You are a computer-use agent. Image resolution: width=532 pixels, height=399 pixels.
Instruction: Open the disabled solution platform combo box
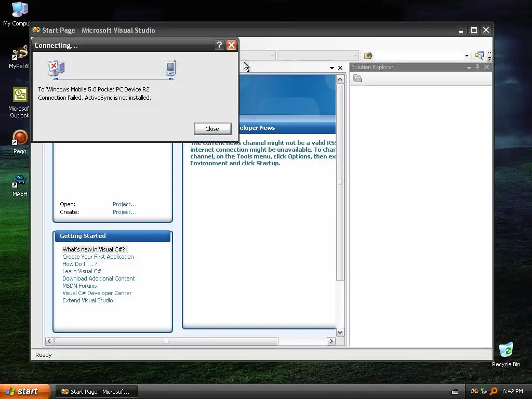[x=318, y=56]
